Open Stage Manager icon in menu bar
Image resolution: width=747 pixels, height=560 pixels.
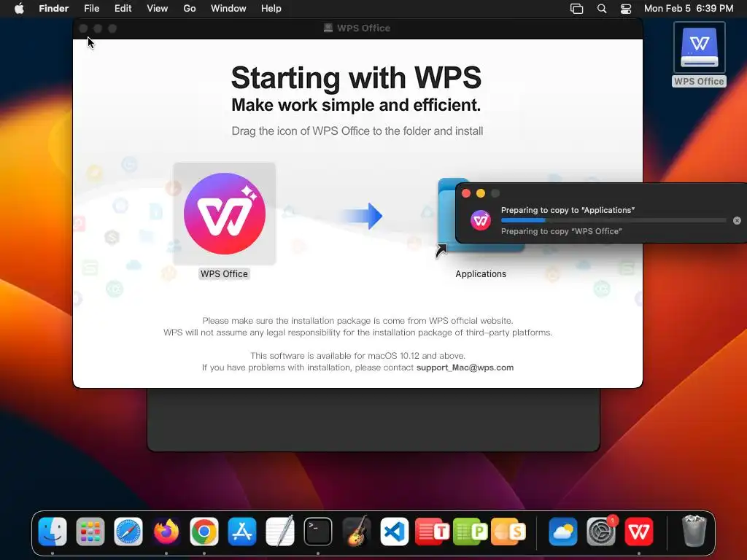576,9
